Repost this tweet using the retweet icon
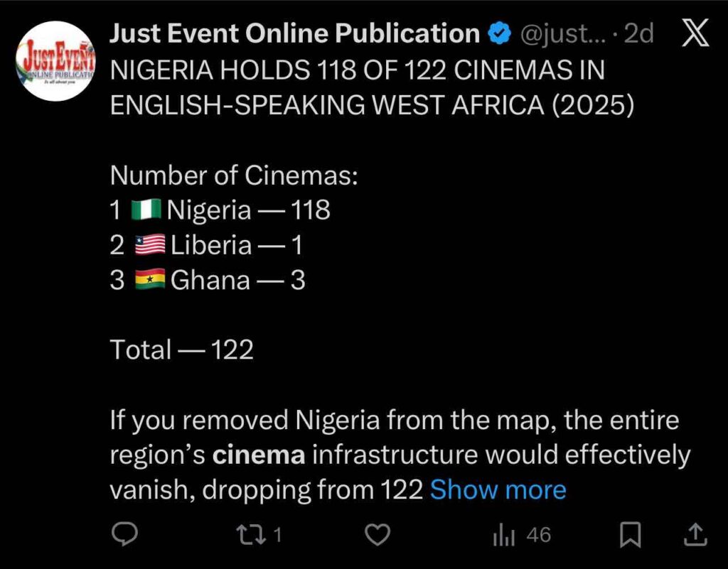Viewport: 728px width, 569px height. tap(249, 535)
